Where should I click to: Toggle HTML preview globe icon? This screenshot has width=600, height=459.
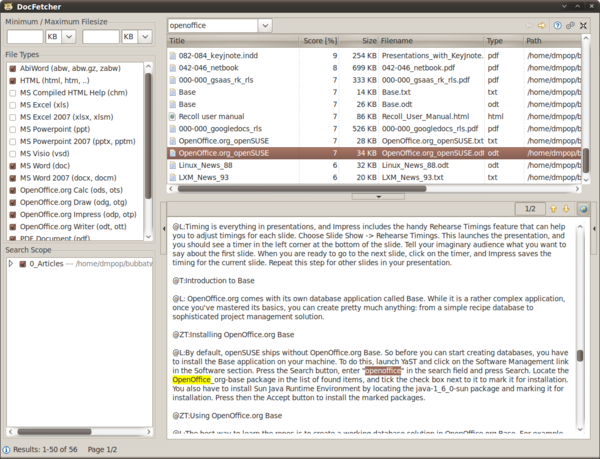pos(583,209)
